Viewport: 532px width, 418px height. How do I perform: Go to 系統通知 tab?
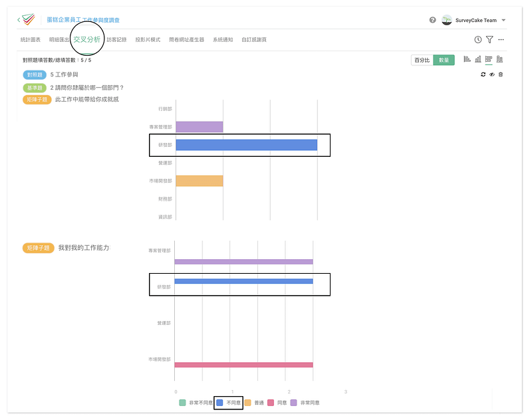[223, 40]
